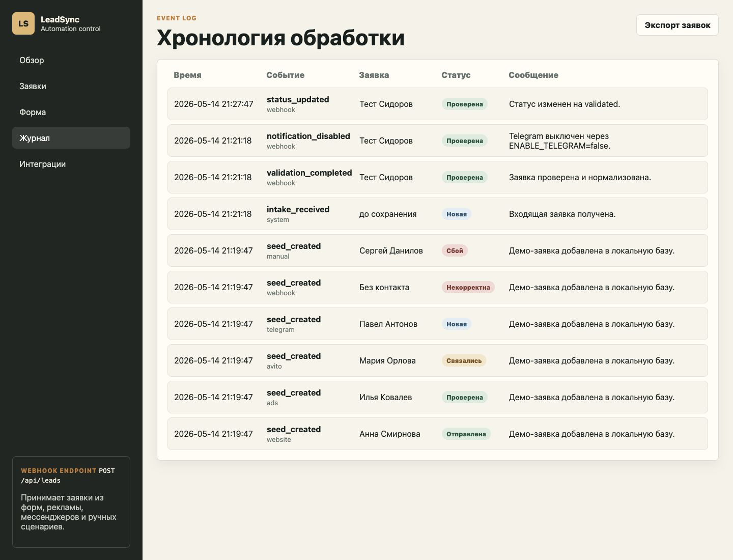Click the Экспорт заявок button

[x=677, y=25]
